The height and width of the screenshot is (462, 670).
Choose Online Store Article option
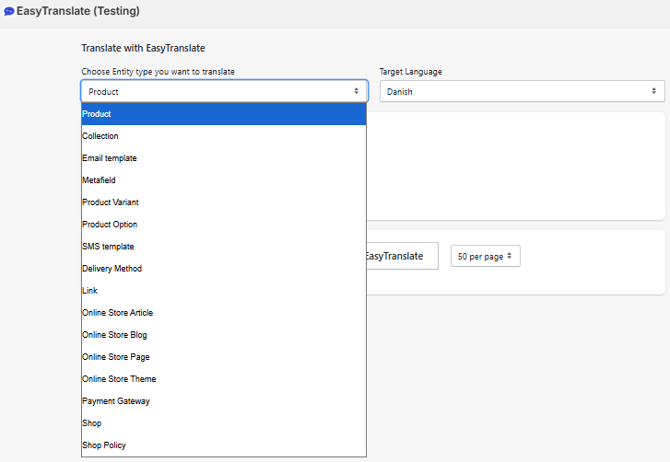[x=118, y=313]
